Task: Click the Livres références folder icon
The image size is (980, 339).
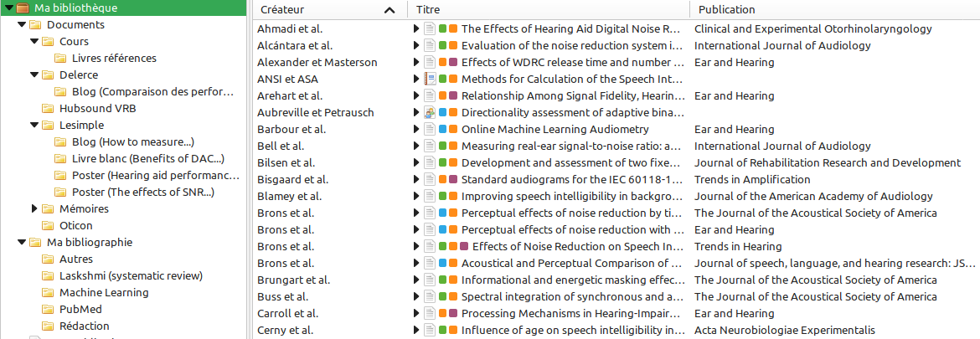Action: tap(60, 59)
